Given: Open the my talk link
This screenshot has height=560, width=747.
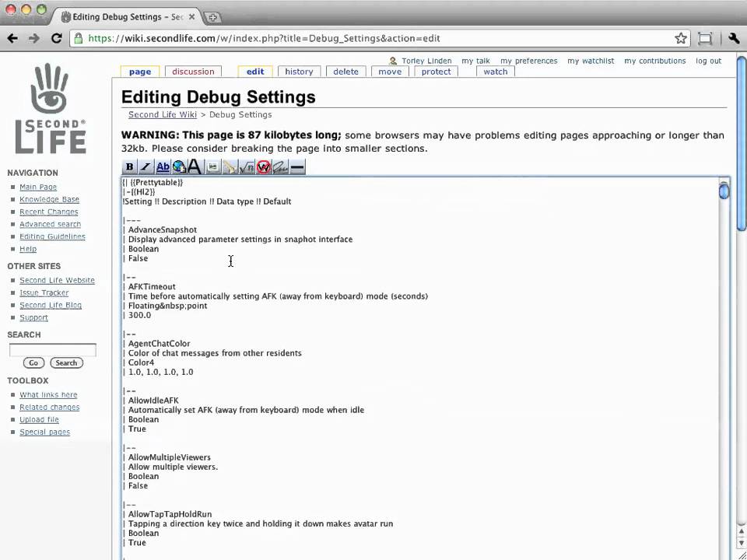Looking at the screenshot, I should tap(475, 61).
